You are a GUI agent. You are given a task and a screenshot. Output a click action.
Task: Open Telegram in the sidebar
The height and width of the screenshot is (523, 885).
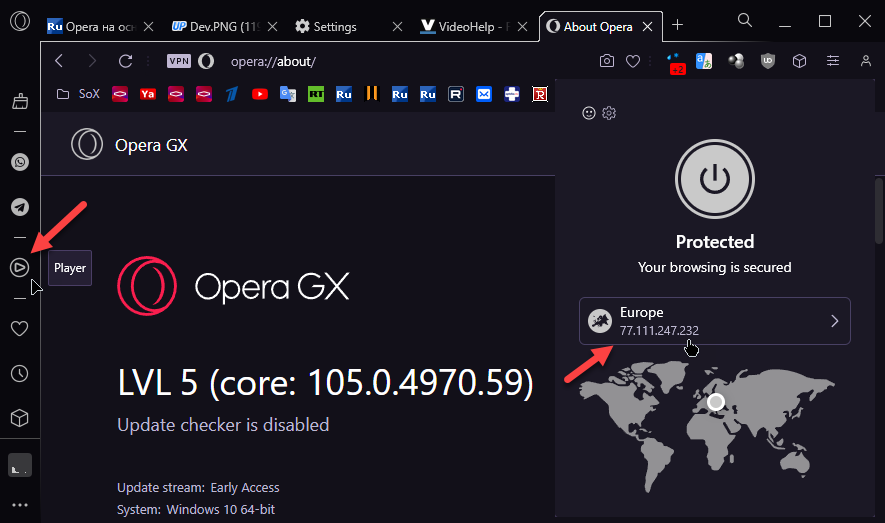click(x=20, y=207)
